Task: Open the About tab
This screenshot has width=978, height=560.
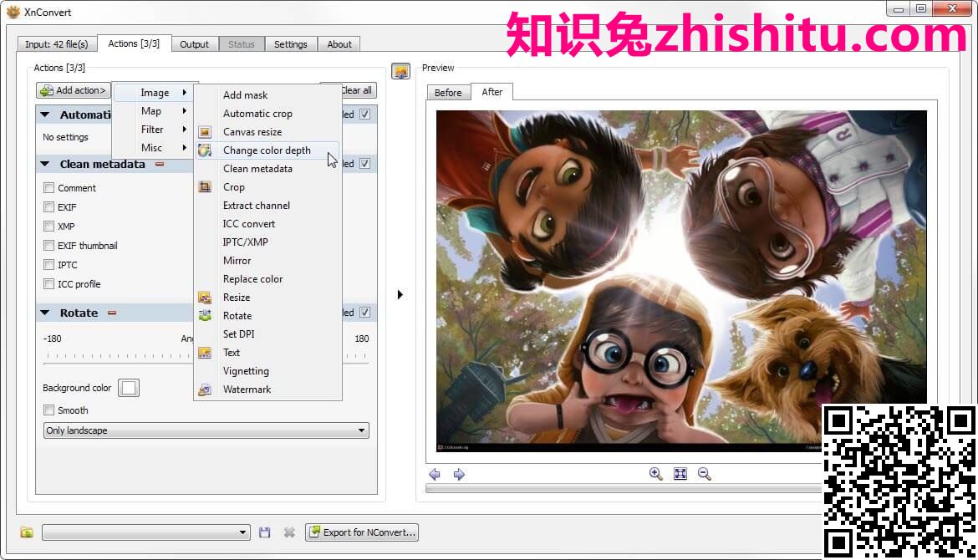Action: click(339, 44)
